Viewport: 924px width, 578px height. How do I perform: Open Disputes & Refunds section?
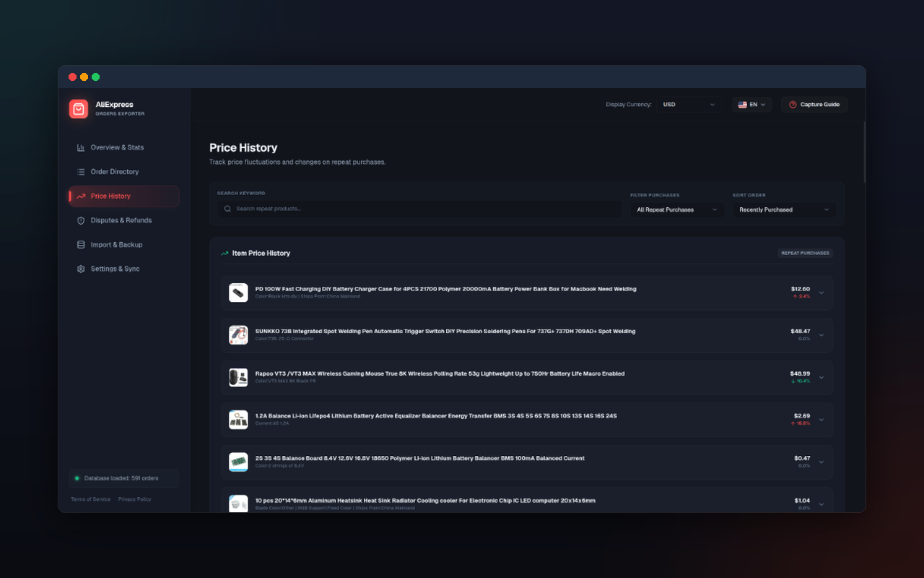click(123, 220)
